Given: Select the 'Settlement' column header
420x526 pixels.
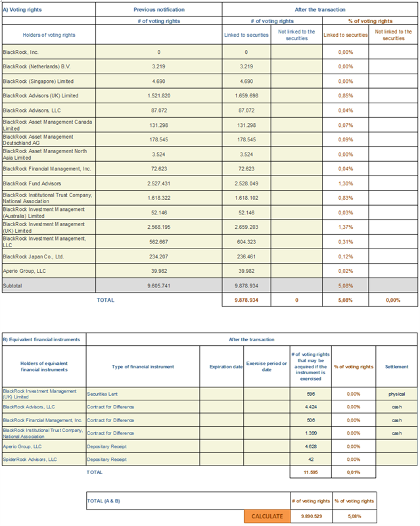Looking at the screenshot, I should coord(396,367).
